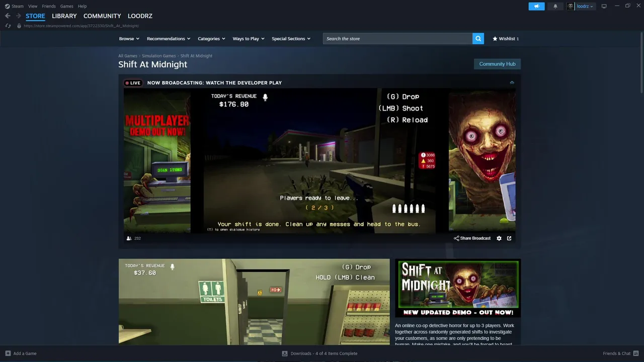The width and height of the screenshot is (644, 362).
Task: Open the notifications bell
Action: coord(555,6)
